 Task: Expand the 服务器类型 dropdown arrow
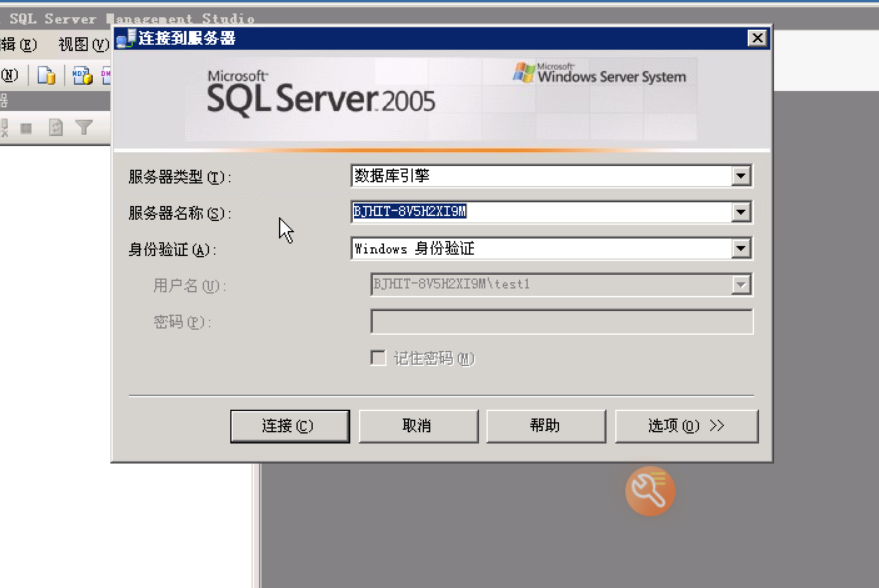(x=741, y=176)
